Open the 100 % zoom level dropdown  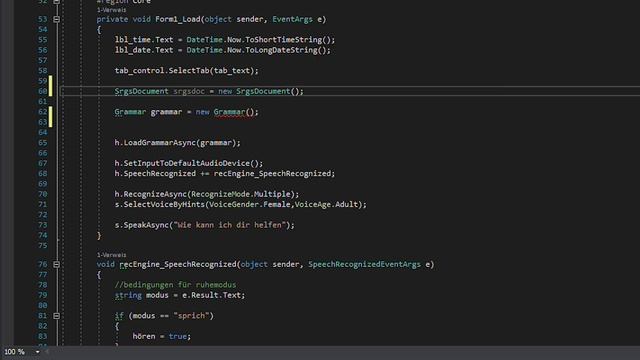38,352
